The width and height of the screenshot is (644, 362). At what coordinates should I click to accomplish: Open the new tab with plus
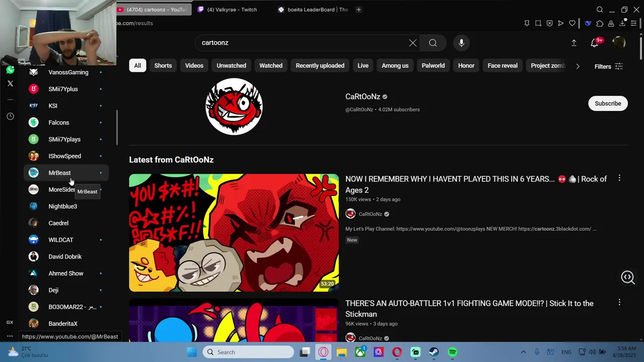(x=359, y=10)
